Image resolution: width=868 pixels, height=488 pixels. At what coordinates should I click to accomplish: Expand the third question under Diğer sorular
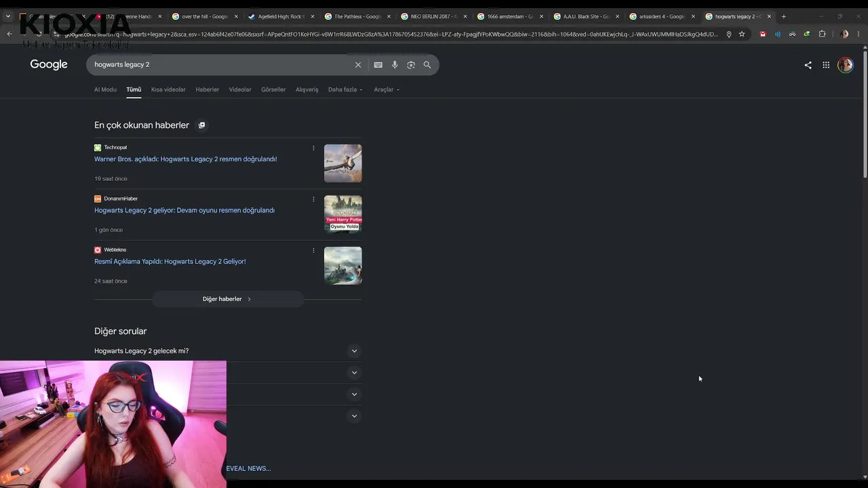coord(354,394)
